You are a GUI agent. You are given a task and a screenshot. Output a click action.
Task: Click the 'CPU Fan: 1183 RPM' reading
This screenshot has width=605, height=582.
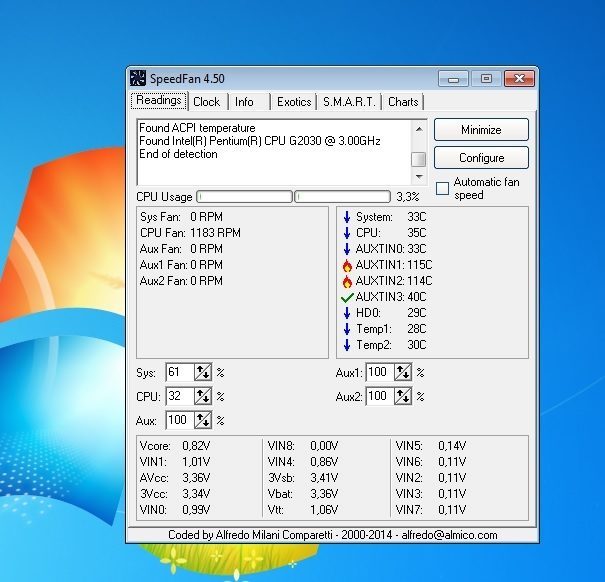pyautogui.click(x=190, y=233)
